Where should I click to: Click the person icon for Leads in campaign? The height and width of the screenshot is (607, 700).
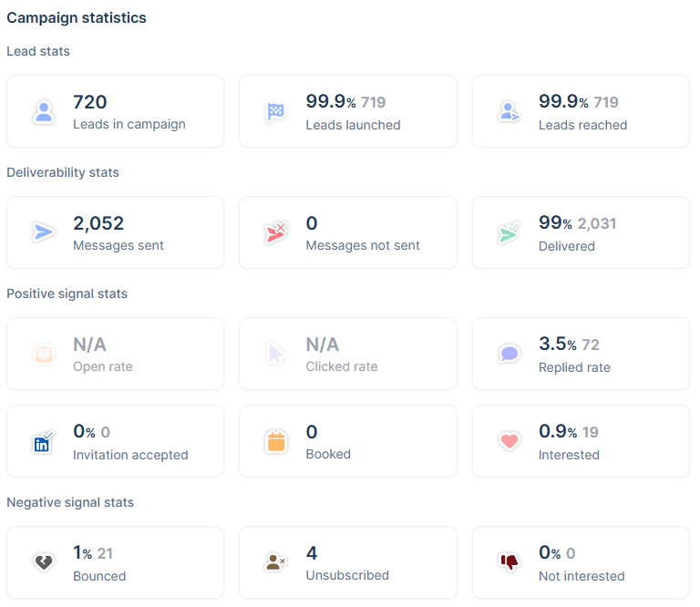click(x=44, y=111)
